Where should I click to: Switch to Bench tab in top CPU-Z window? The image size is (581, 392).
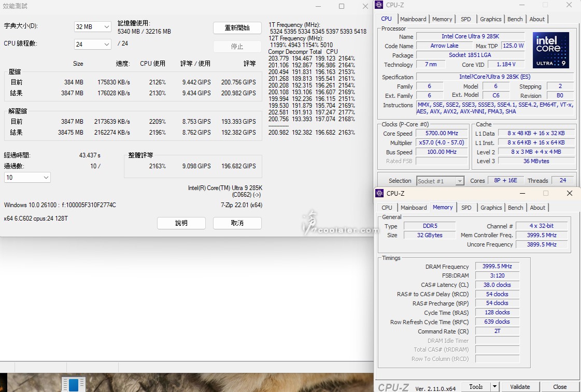(515, 19)
